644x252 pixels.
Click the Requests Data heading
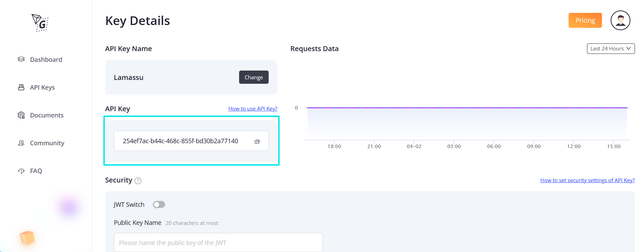pyautogui.click(x=315, y=49)
